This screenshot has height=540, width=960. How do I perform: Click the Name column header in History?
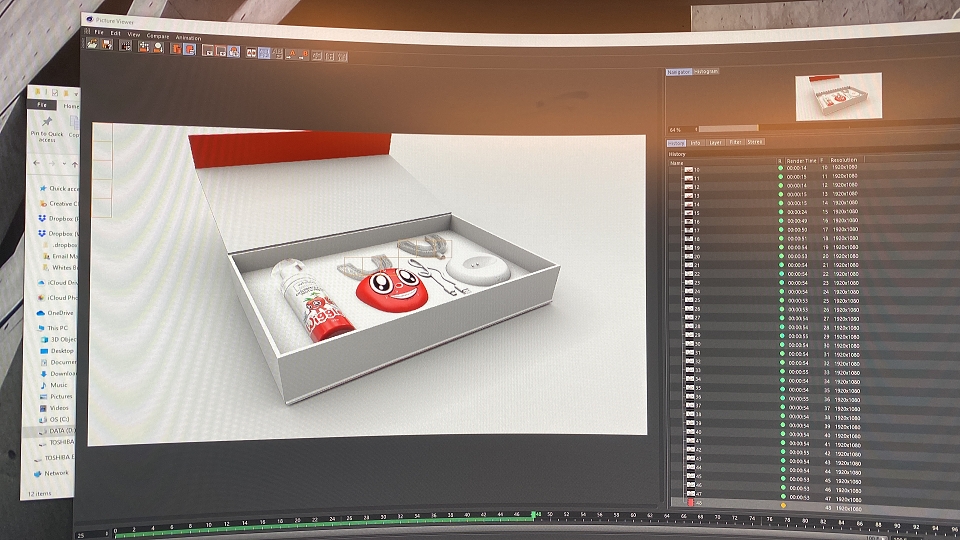[677, 163]
